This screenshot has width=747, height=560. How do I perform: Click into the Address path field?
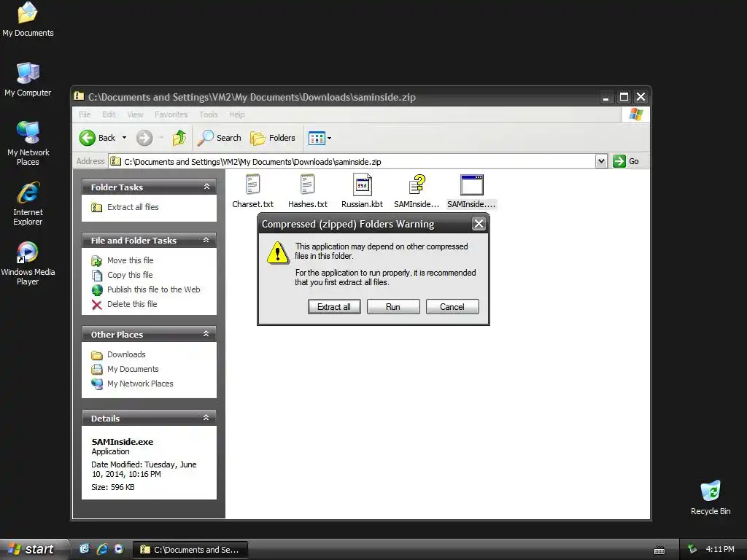tap(352, 161)
